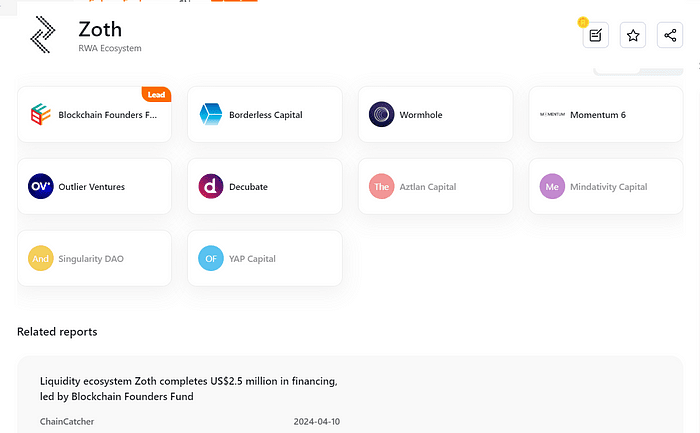Click the Mindativity Capital avatar
The image size is (700, 433).
[x=552, y=187]
